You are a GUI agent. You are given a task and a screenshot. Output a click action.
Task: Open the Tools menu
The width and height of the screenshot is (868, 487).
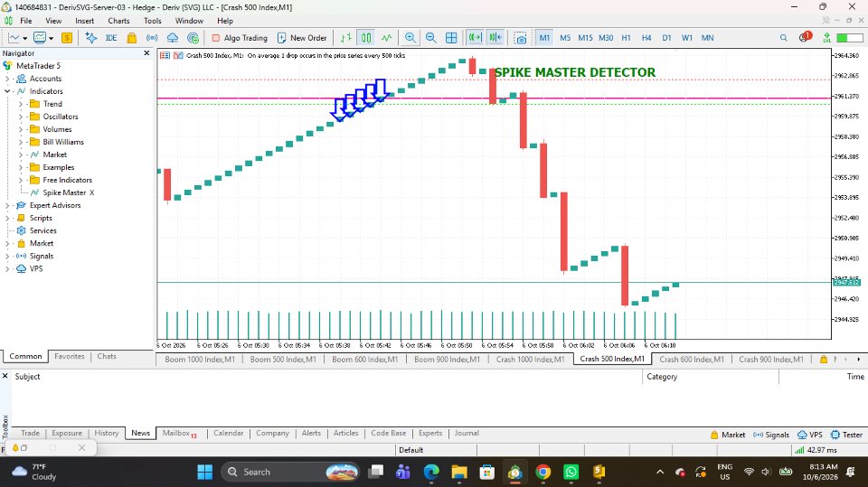pos(152,21)
